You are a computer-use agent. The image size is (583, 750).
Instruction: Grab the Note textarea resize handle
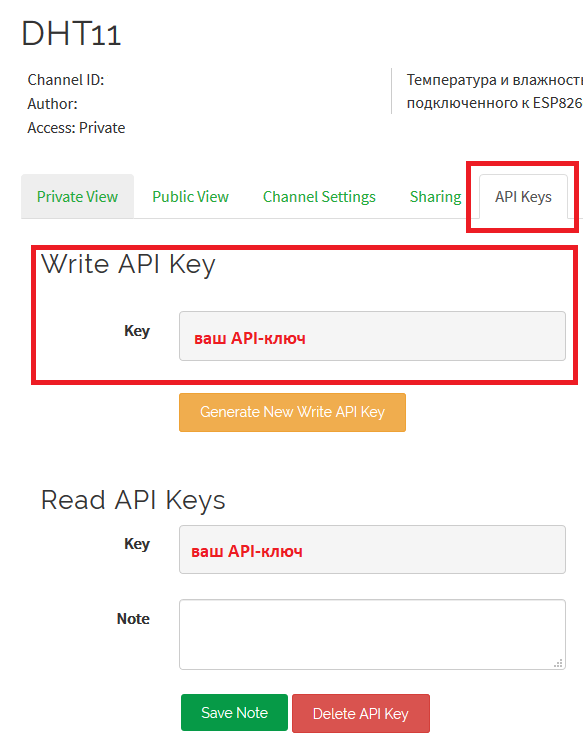558,663
